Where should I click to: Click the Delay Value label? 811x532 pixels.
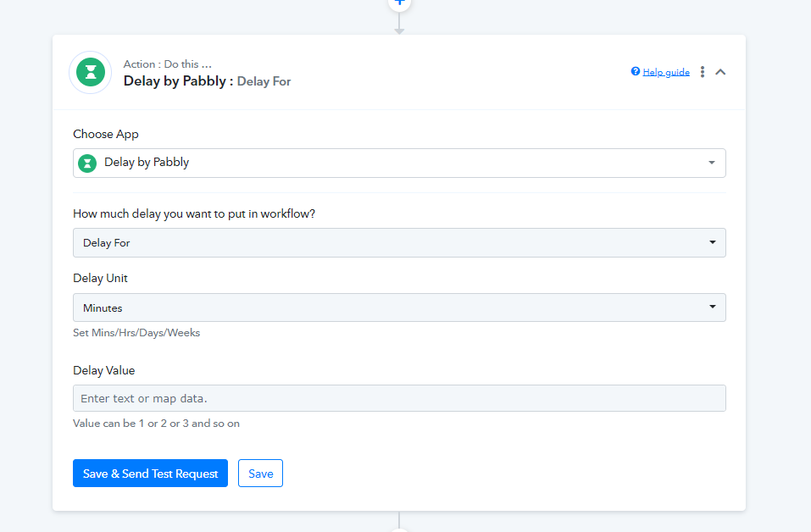click(x=104, y=371)
